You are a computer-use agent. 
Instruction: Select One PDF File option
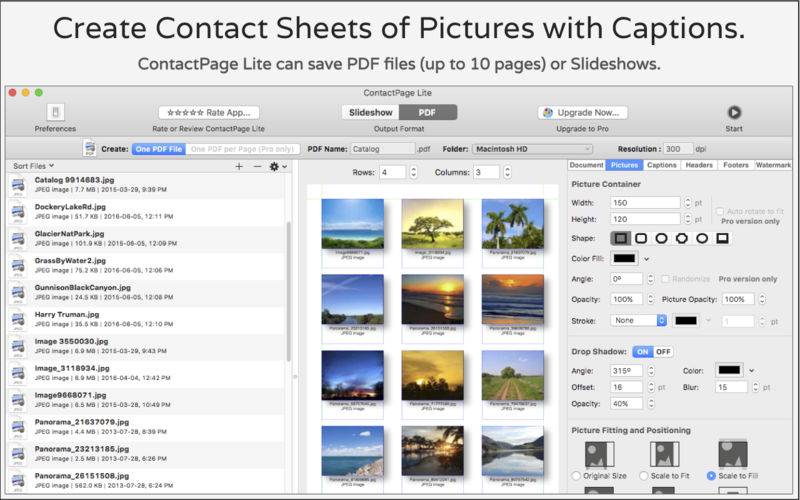(x=159, y=149)
